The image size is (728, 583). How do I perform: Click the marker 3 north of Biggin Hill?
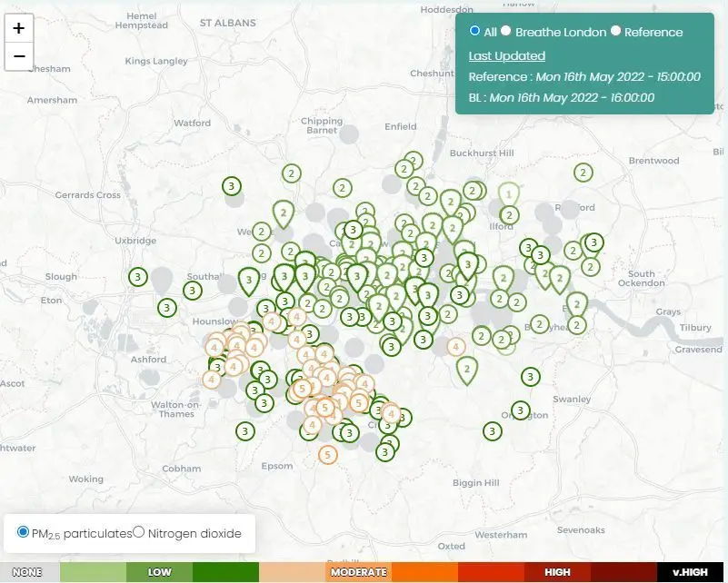coord(492,431)
